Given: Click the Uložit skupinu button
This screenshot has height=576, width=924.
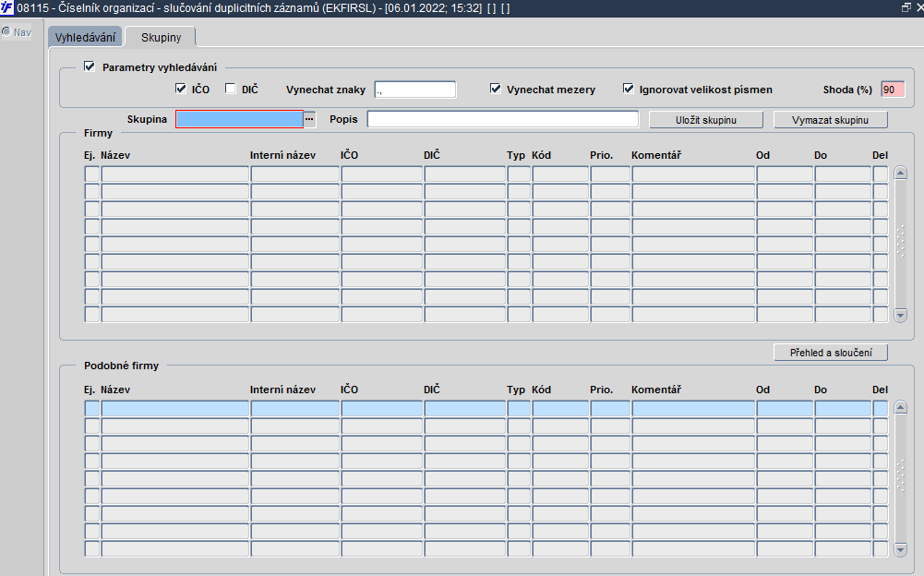Looking at the screenshot, I should [706, 120].
